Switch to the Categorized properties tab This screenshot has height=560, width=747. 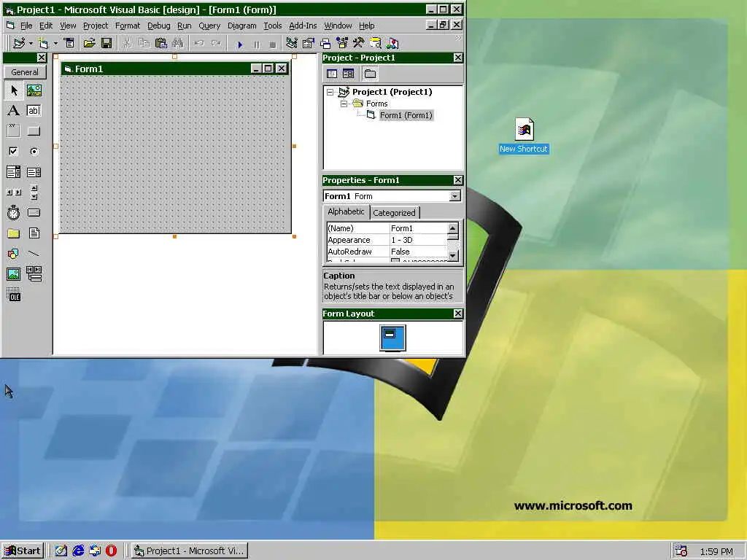[394, 213]
